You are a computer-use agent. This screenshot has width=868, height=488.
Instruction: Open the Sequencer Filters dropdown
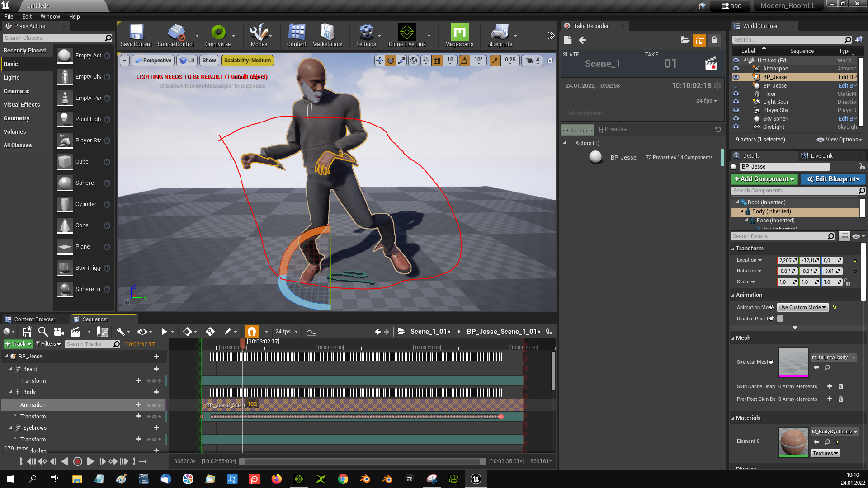click(x=48, y=344)
